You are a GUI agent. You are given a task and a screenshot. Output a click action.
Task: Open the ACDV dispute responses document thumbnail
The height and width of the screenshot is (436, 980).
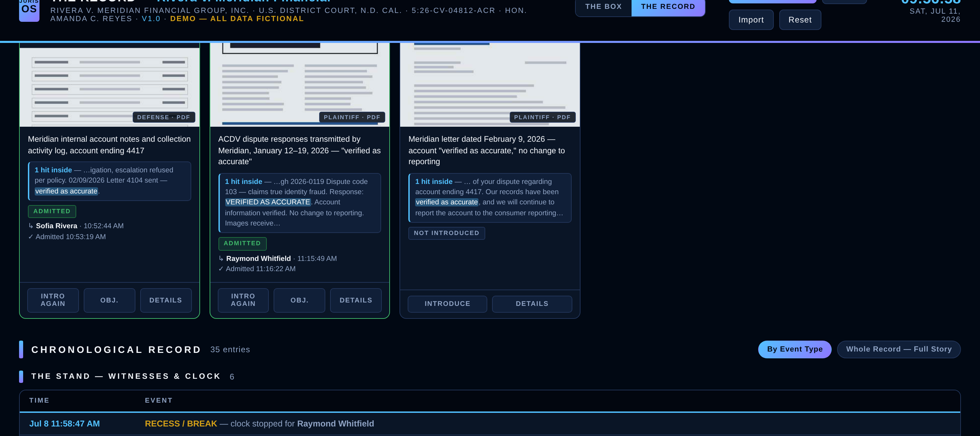click(x=300, y=84)
